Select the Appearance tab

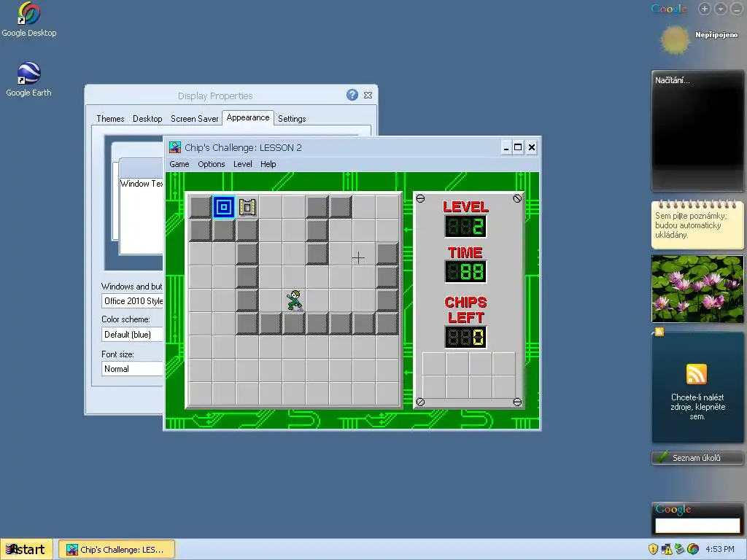pyautogui.click(x=248, y=117)
